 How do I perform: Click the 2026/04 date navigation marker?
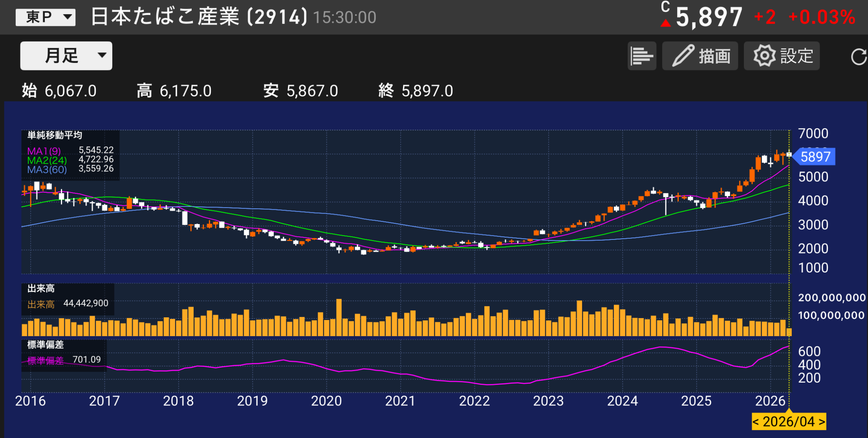pos(789,421)
